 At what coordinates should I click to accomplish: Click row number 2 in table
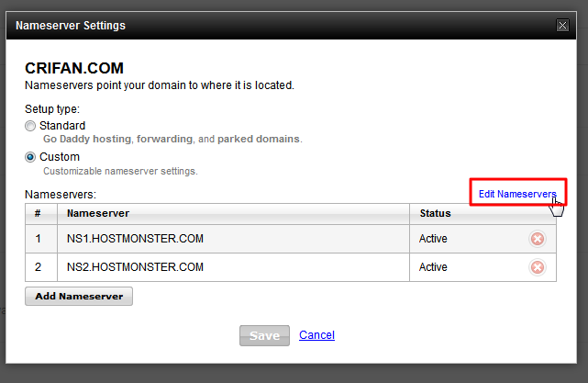[39, 267]
